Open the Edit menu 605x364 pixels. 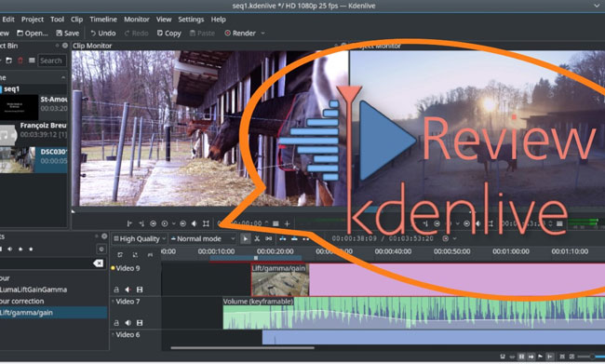[x=8, y=20]
